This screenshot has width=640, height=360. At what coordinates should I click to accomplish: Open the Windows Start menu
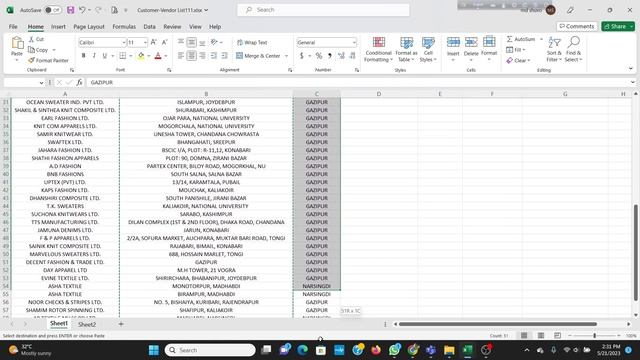click(154, 350)
